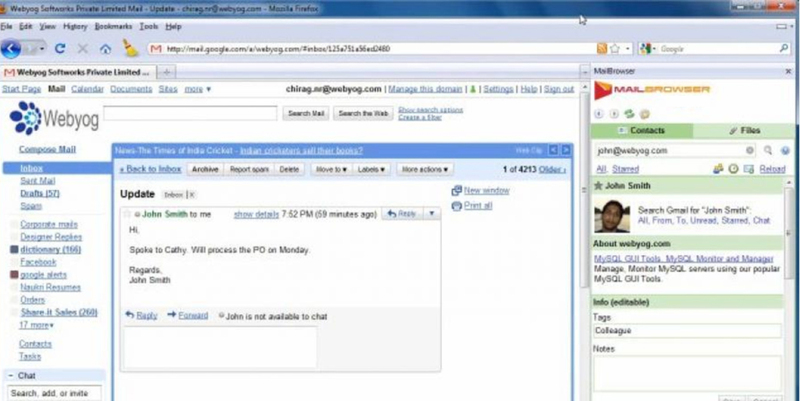Click the yellow broom toolbar icon

(131, 48)
